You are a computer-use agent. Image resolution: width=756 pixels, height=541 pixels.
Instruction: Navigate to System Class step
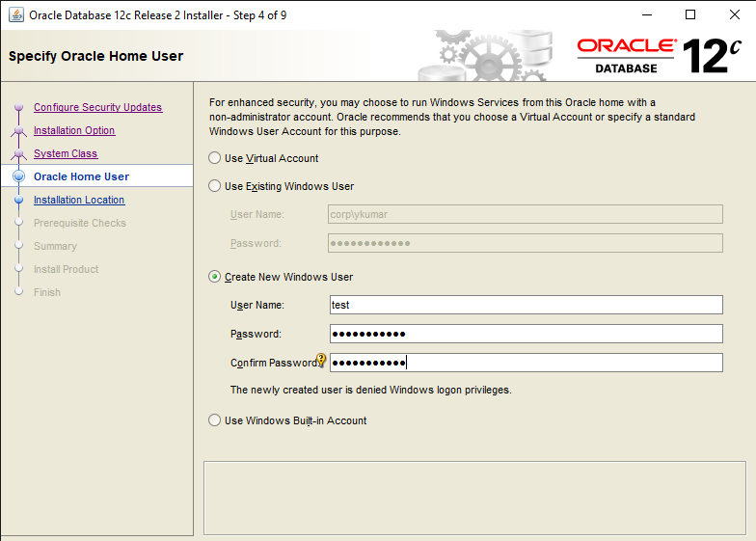click(66, 154)
